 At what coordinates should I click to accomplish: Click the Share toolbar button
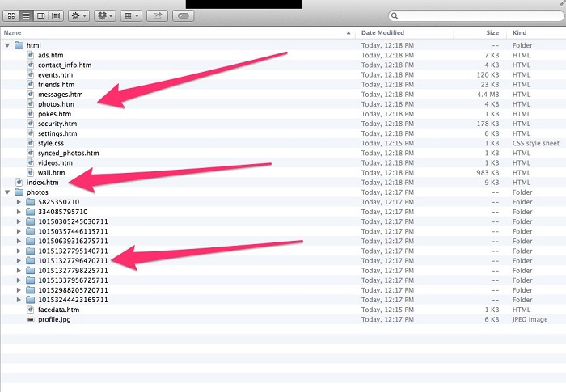(x=158, y=16)
